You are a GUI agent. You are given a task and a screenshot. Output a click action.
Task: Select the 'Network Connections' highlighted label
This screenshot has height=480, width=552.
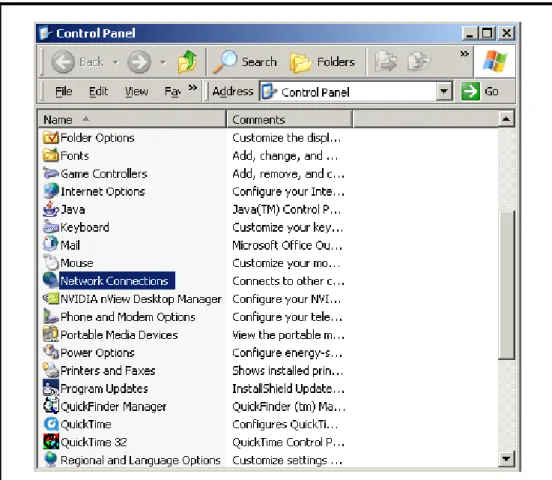click(117, 281)
